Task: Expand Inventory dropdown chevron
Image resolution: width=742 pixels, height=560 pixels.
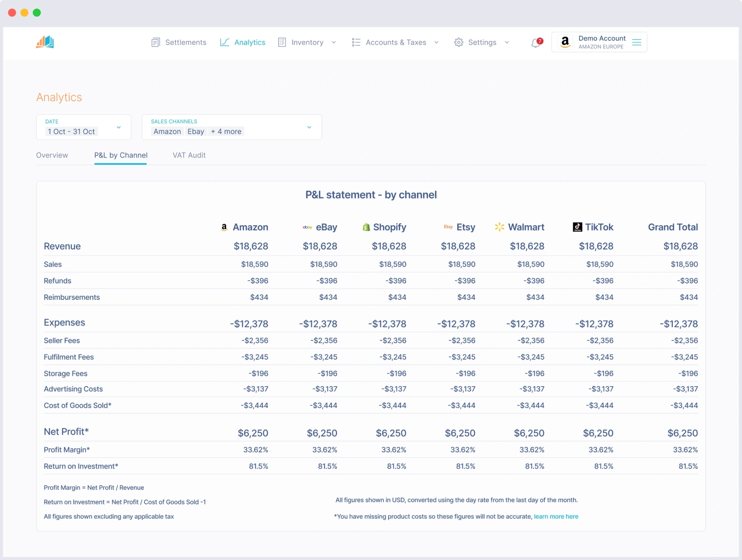Action: (x=334, y=43)
